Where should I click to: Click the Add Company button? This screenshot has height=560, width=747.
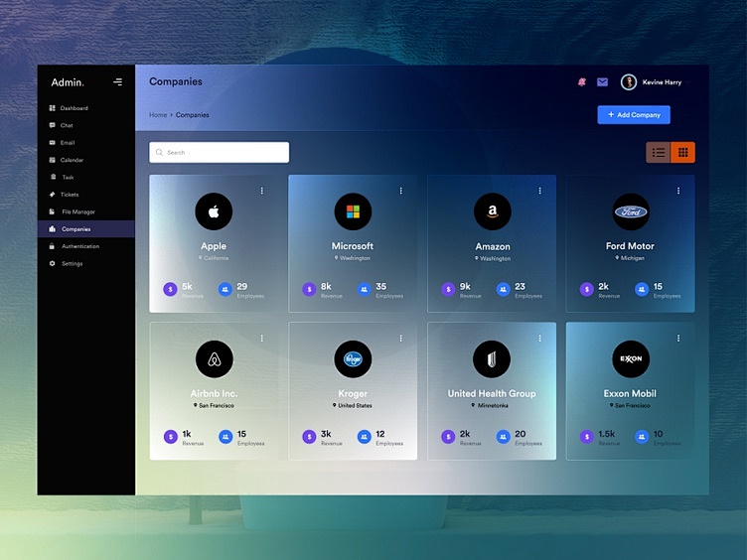tap(634, 115)
